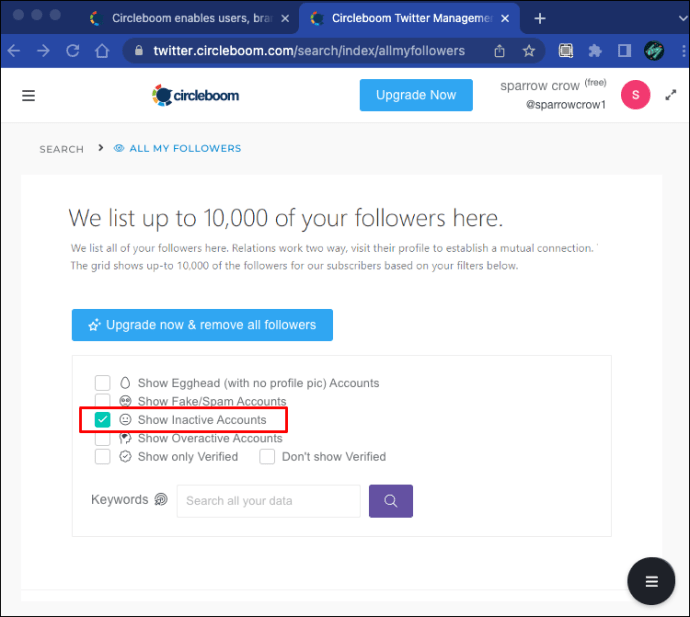Viewport: 690px width, 617px height.
Task: Close the Circleboom enables users tab
Action: pyautogui.click(x=285, y=18)
